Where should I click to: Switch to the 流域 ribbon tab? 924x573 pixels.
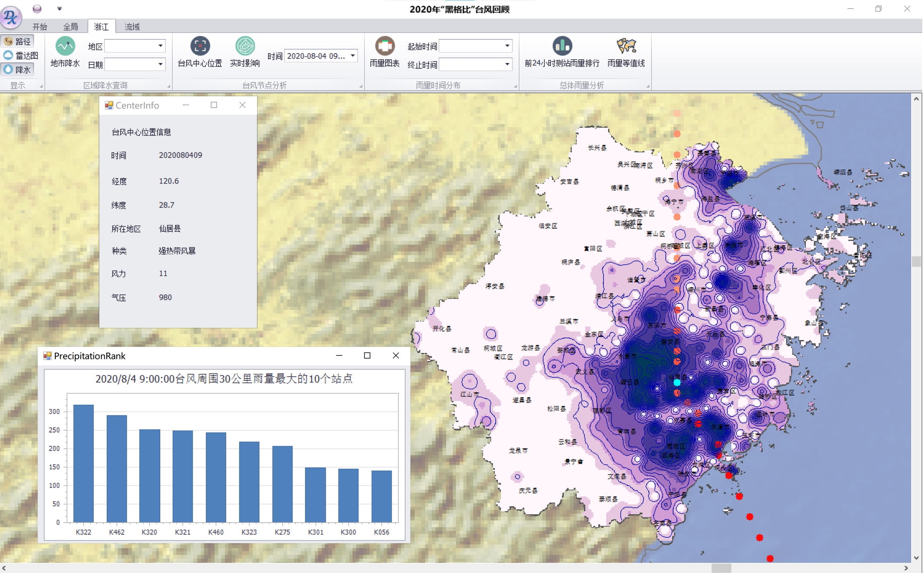pos(132,27)
